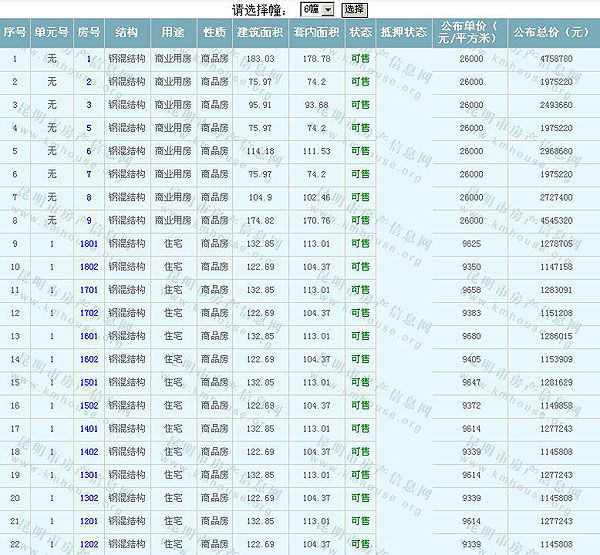View room 1601 details
The image size is (600, 555).
pos(89,336)
